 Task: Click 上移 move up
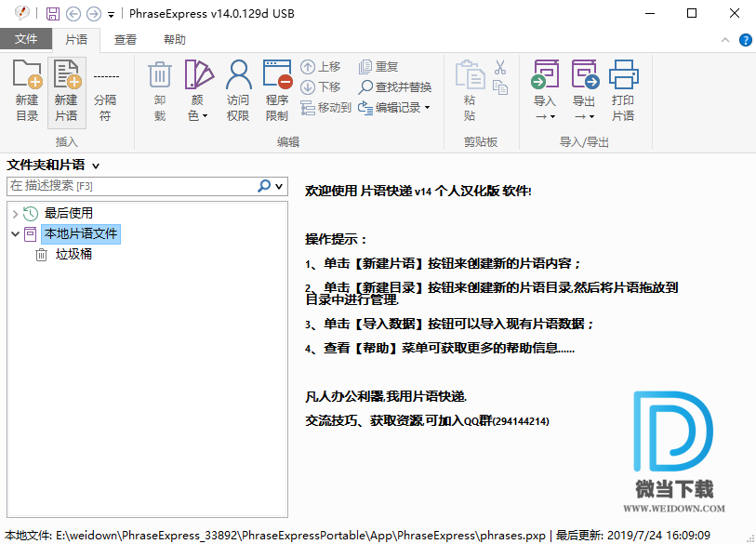[x=320, y=67]
